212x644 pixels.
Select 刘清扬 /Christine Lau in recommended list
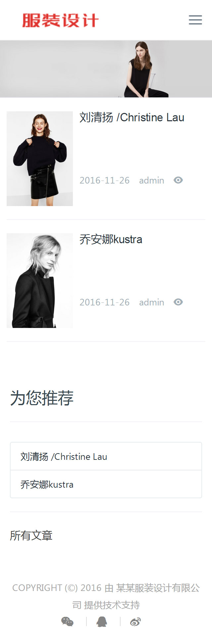point(106,456)
